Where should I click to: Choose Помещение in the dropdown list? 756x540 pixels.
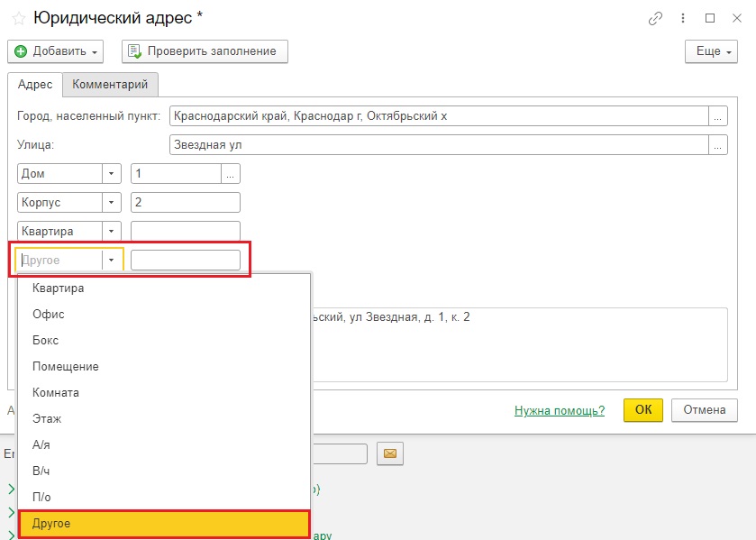[164, 366]
